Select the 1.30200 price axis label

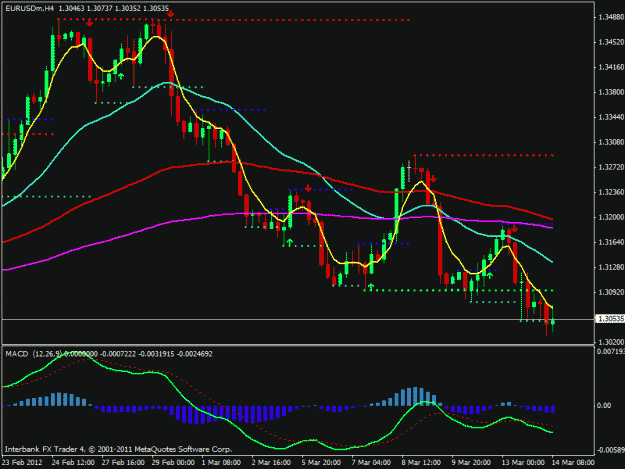(x=611, y=342)
